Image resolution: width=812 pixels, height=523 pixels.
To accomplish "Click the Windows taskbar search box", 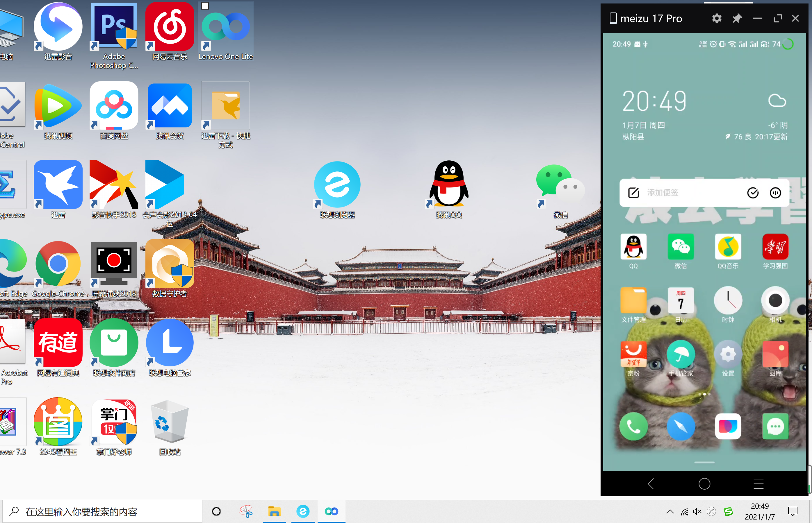I will point(102,511).
